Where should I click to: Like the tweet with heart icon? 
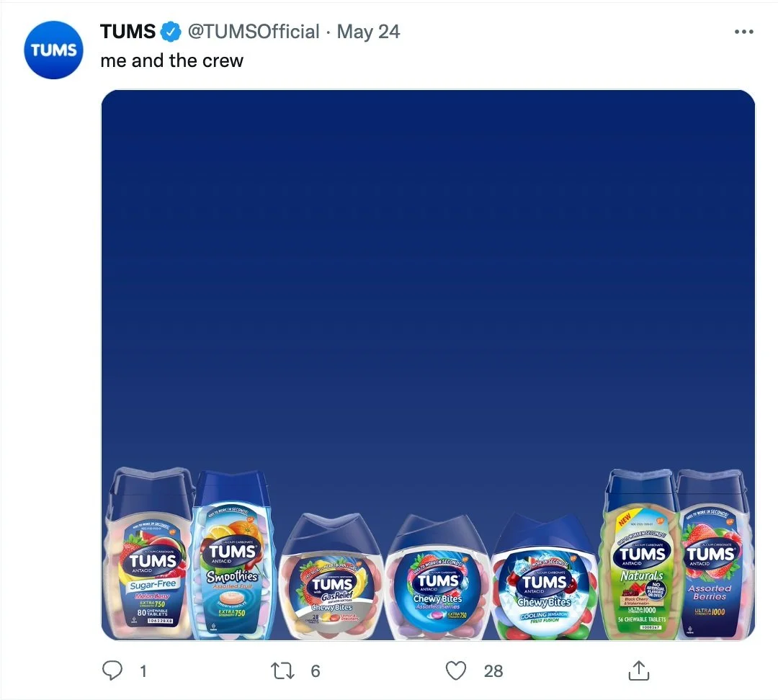coord(455,670)
